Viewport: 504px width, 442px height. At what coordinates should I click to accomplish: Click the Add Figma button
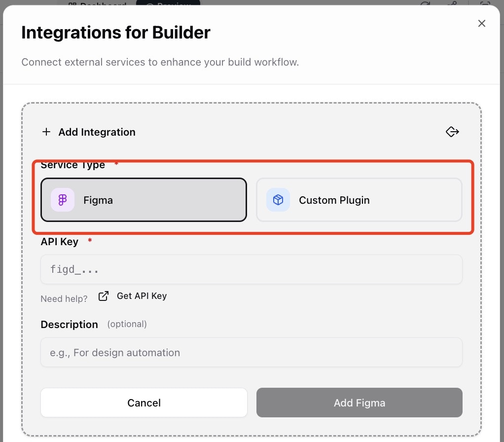pyautogui.click(x=360, y=403)
